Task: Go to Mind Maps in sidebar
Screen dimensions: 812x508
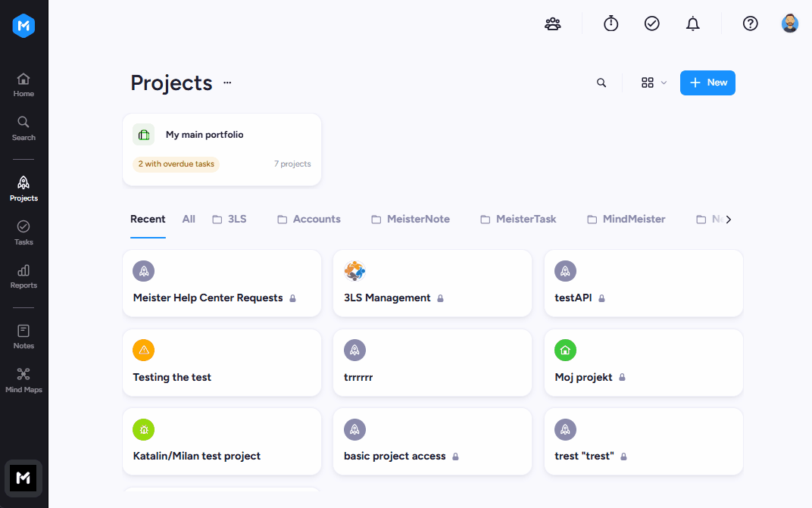Action: tap(23, 381)
